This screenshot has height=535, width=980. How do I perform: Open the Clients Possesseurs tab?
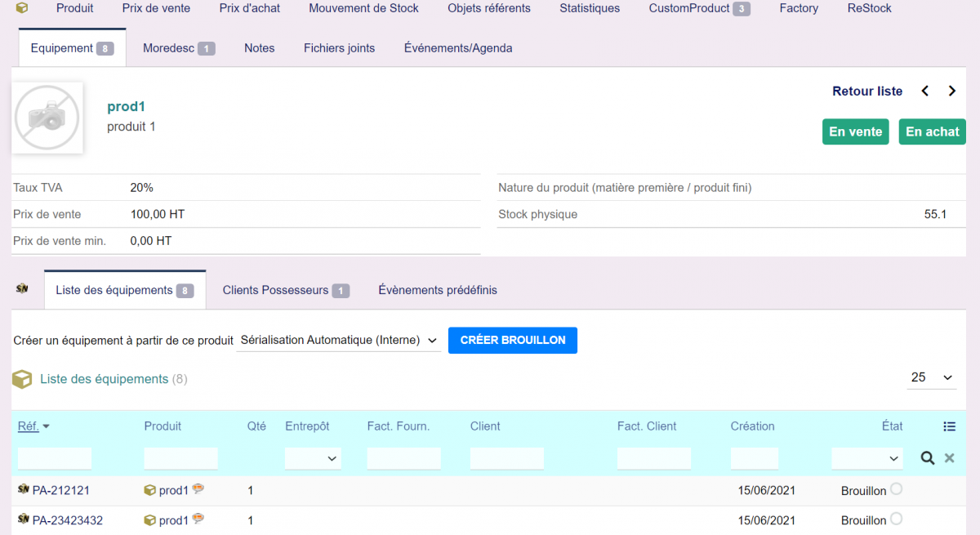pos(285,290)
